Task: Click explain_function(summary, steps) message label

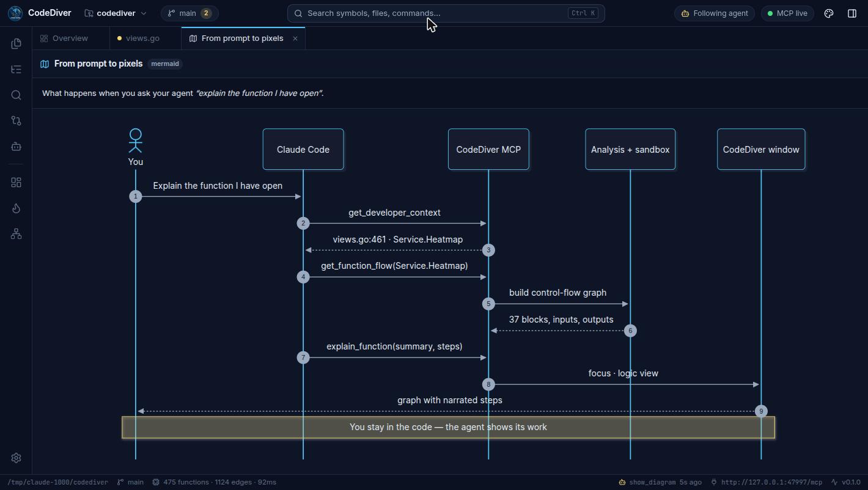Action: [394, 346]
